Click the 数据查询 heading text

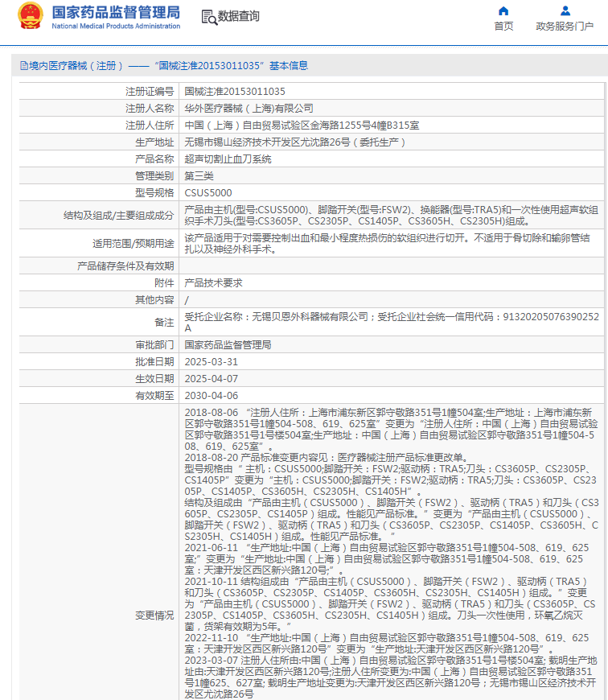239,17
